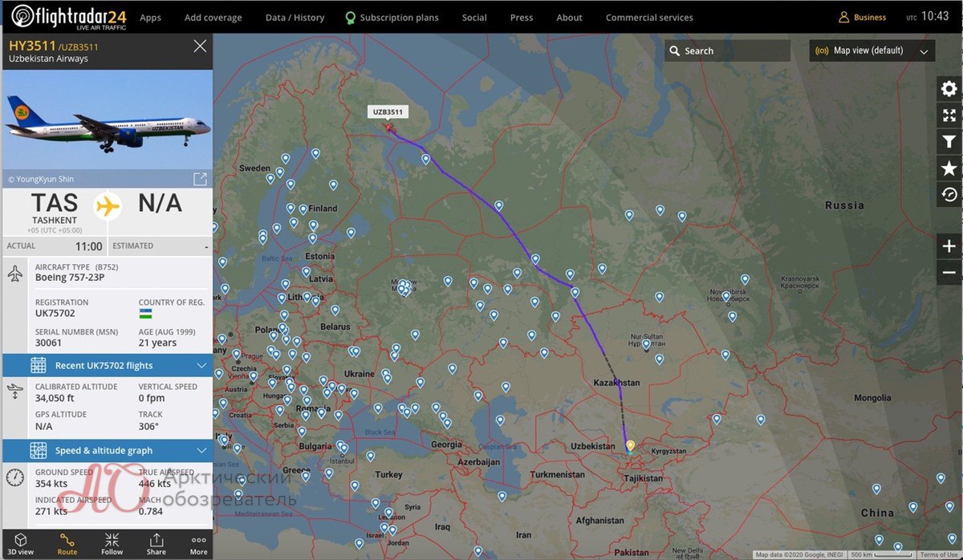The width and height of the screenshot is (963, 560).
Task: Click the Boeing 757-23P aircraft type text
Action: click(x=69, y=278)
